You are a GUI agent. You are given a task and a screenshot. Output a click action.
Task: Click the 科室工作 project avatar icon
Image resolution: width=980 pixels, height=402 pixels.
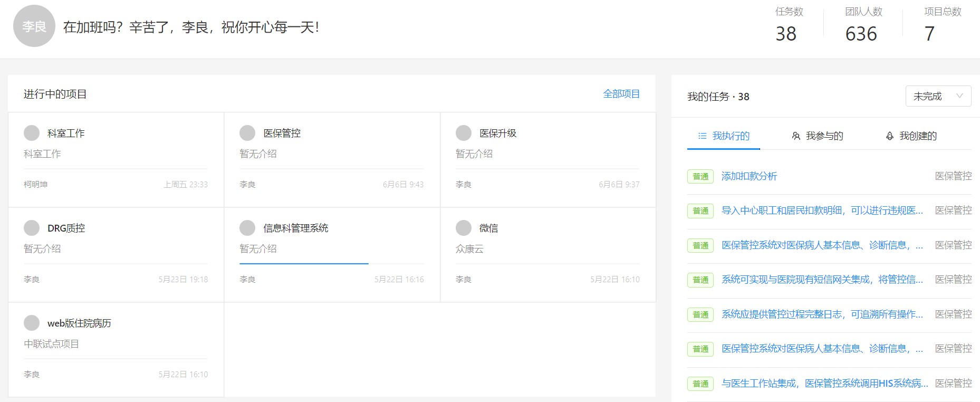pos(32,133)
